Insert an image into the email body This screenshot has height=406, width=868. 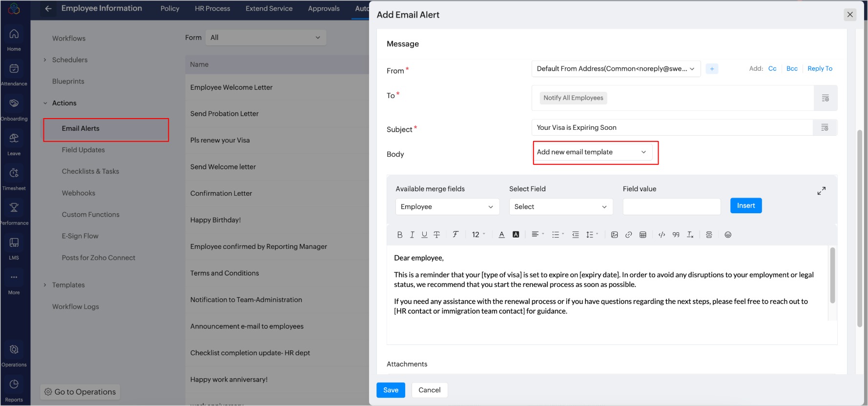tap(614, 235)
